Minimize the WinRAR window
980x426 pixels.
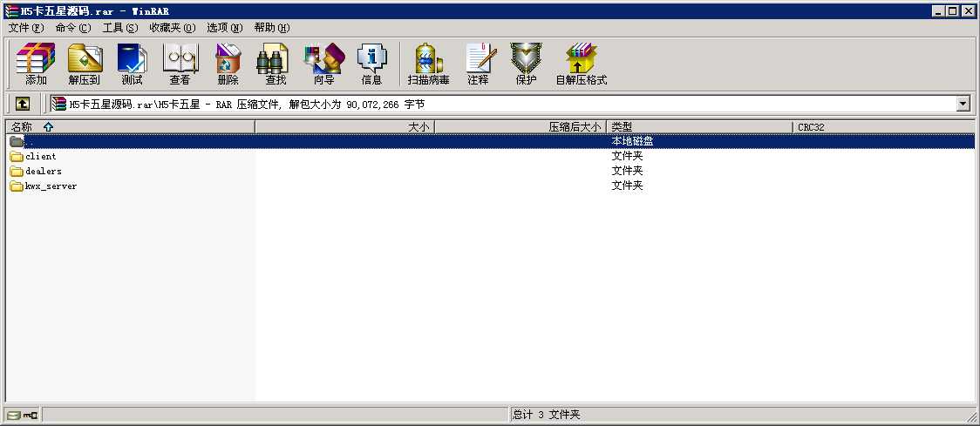point(939,10)
